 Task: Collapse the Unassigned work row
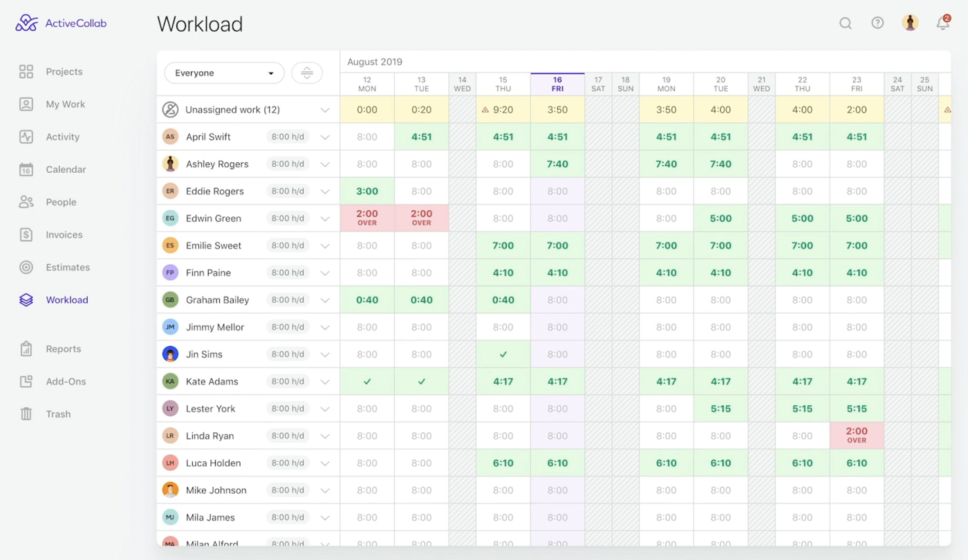(x=325, y=109)
